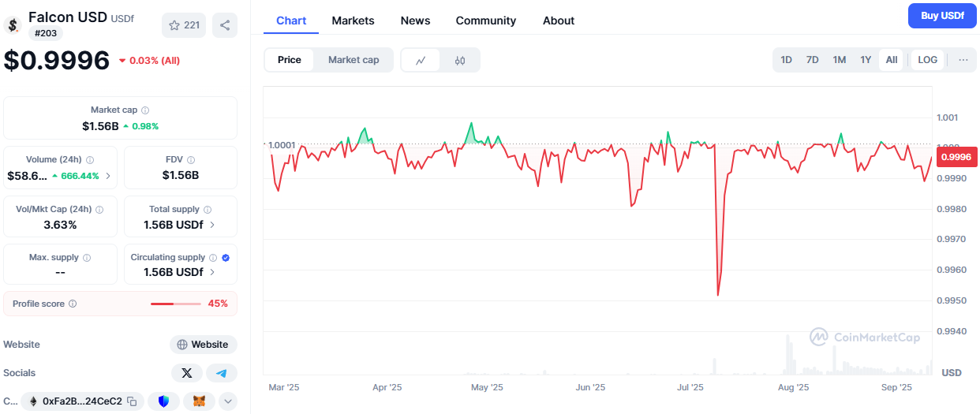Select Price chart toggle

290,60
